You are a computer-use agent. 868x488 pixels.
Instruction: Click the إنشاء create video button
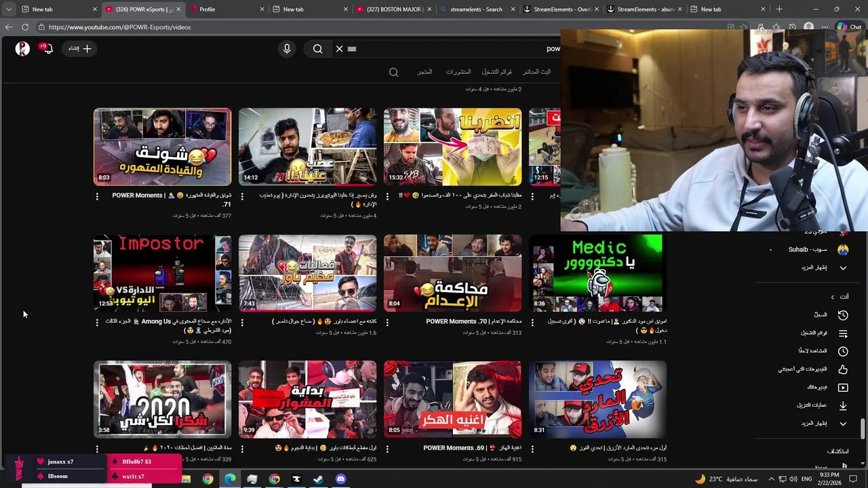tap(80, 48)
